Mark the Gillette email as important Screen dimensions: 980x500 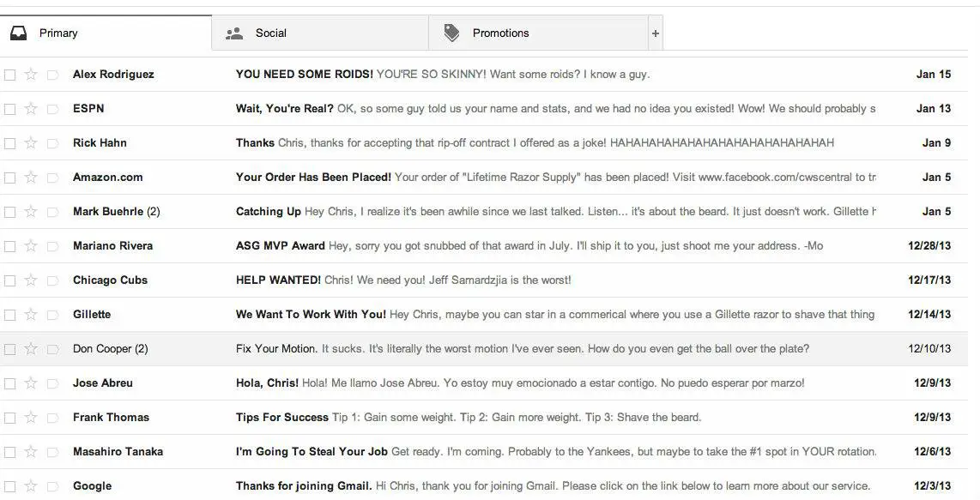pyautogui.click(x=52, y=315)
